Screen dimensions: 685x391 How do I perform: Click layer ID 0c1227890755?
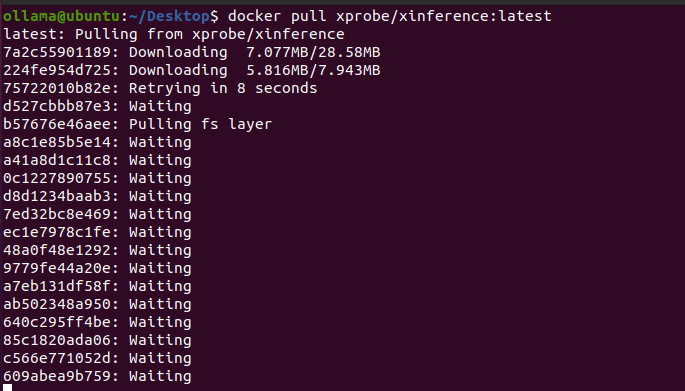point(57,178)
